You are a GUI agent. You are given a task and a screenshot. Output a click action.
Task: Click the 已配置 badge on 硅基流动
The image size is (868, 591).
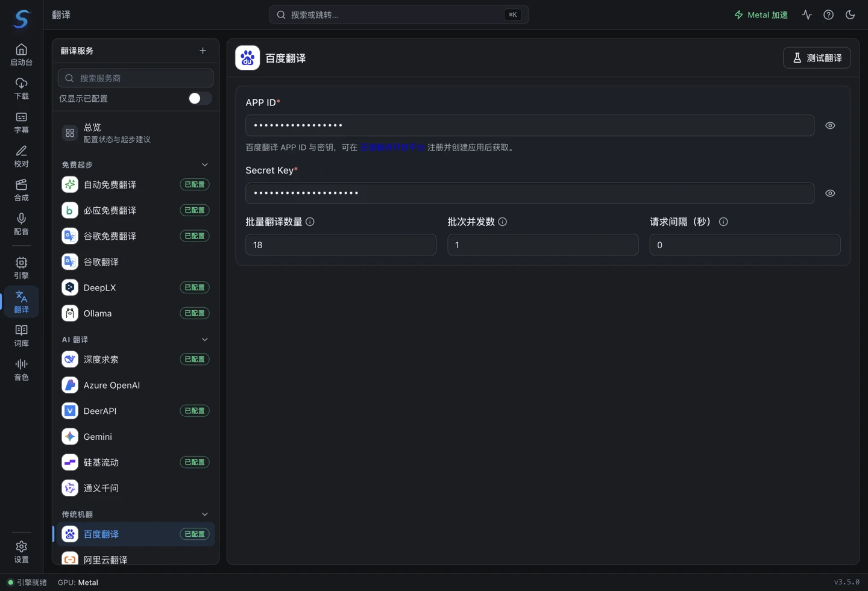[x=195, y=462]
